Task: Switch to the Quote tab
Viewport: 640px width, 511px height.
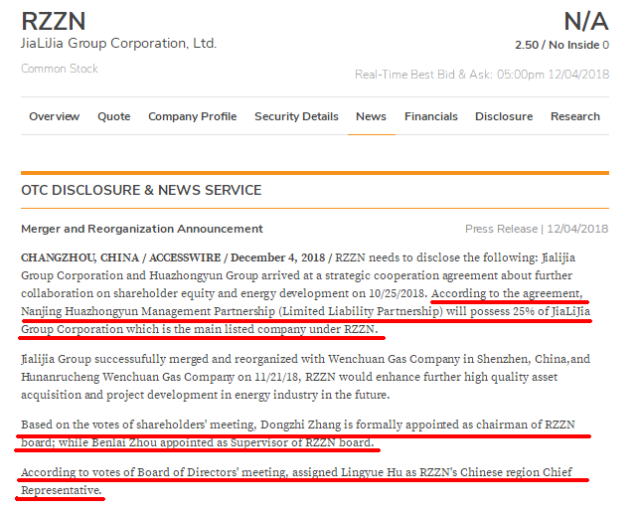Action: (x=114, y=116)
